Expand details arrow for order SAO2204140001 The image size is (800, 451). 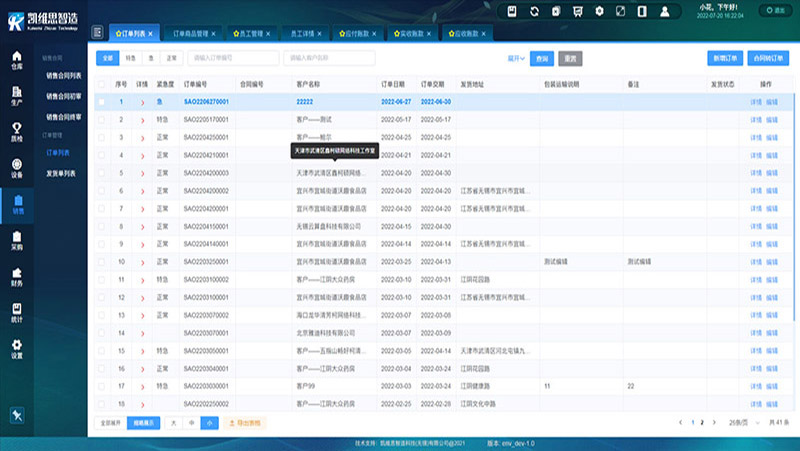click(x=142, y=245)
